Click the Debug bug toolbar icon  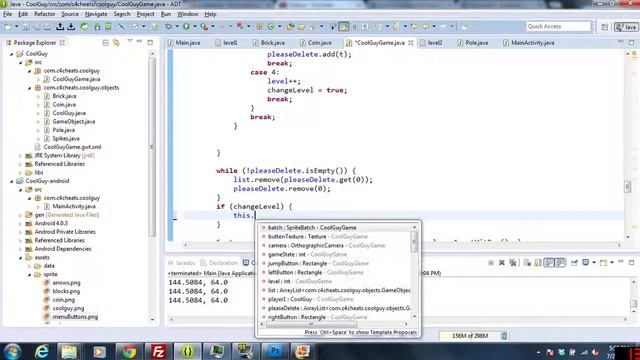pos(169,27)
